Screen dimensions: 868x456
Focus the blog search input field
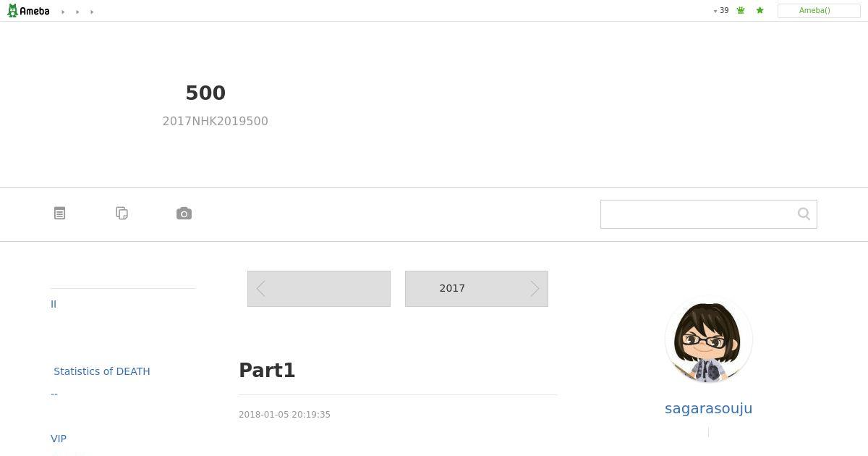tap(697, 214)
